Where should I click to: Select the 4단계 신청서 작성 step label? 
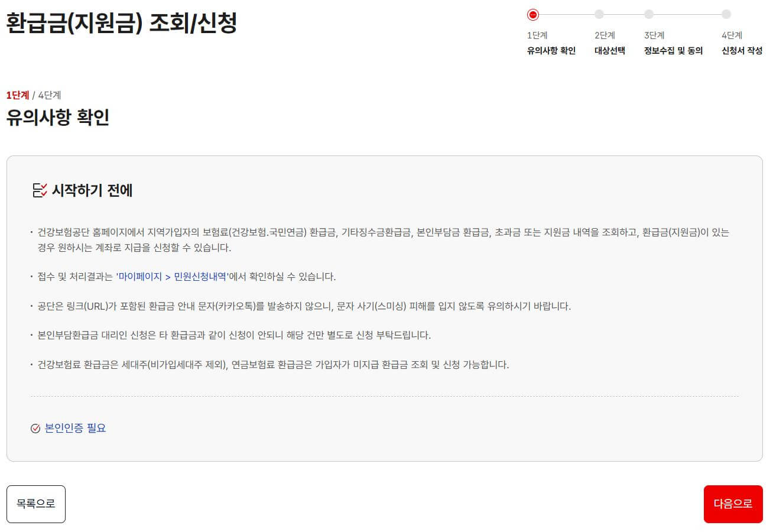point(741,43)
